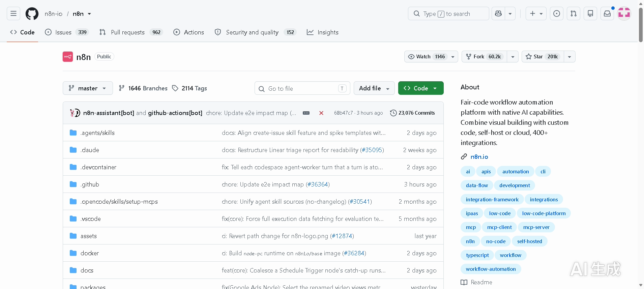Image resolution: width=644 pixels, height=289 pixels.
Task: Select the self-hosted topic tag
Action: pyautogui.click(x=530, y=241)
